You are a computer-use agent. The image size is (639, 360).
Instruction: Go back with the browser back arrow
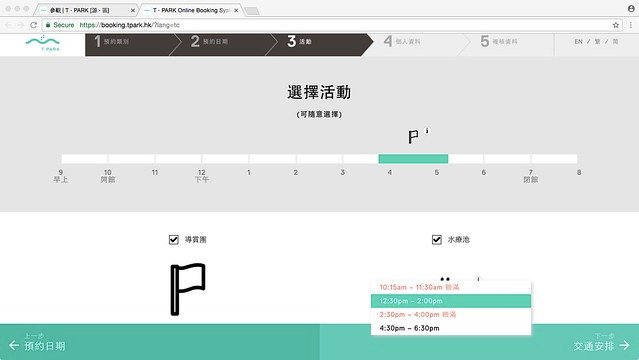pos(8,25)
